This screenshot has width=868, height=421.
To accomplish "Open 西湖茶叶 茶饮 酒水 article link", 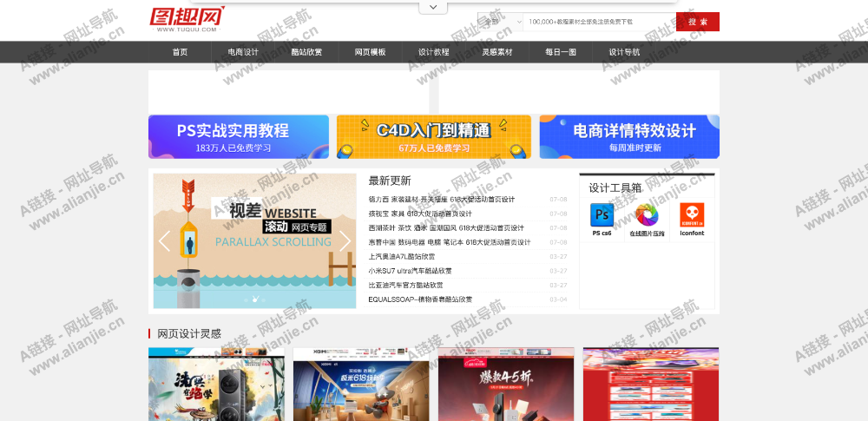I will pyautogui.click(x=446, y=228).
